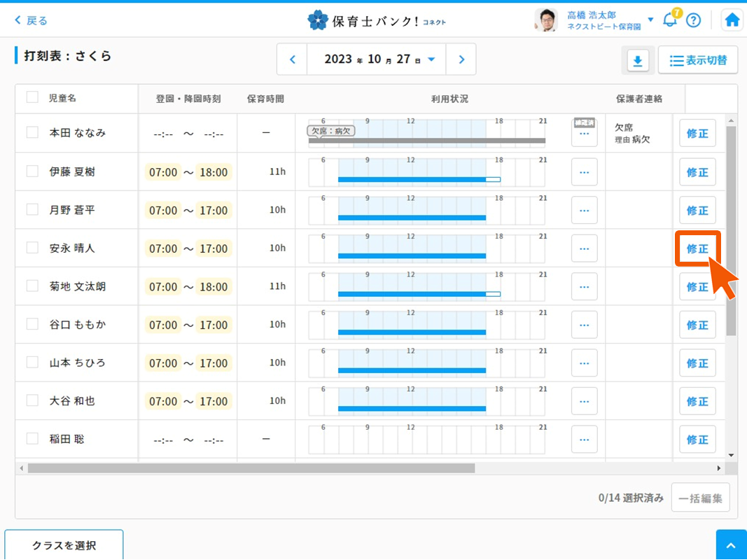Image resolution: width=747 pixels, height=560 pixels.
Task: Open help question mark icon
Action: (693, 20)
